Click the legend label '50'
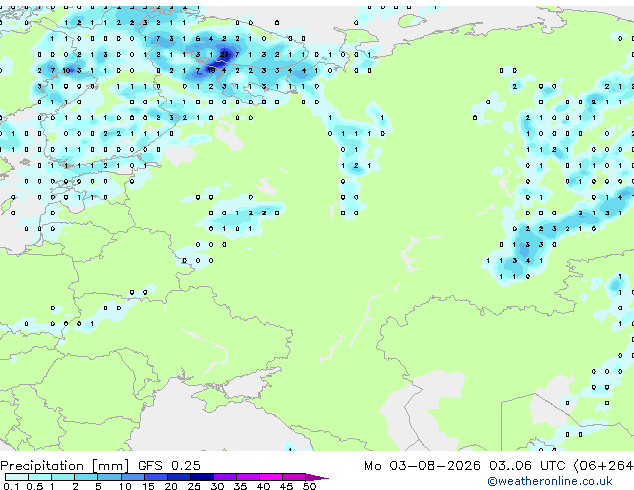This screenshot has height=490, width=634. (309, 486)
